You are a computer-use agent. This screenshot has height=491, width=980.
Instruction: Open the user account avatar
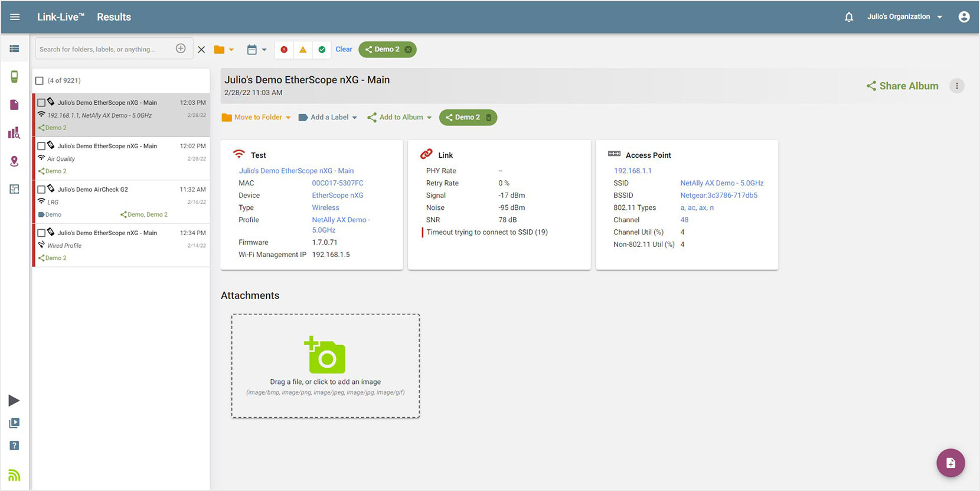964,17
